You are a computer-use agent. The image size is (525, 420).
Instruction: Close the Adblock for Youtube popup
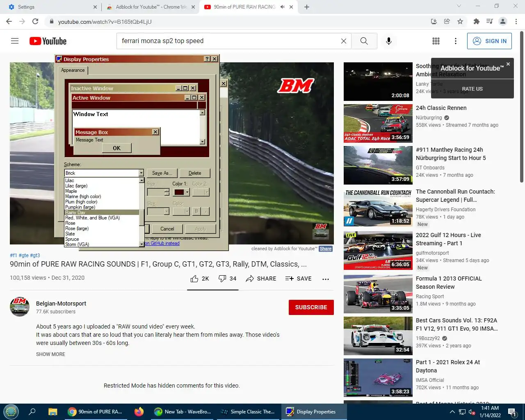[508, 64]
